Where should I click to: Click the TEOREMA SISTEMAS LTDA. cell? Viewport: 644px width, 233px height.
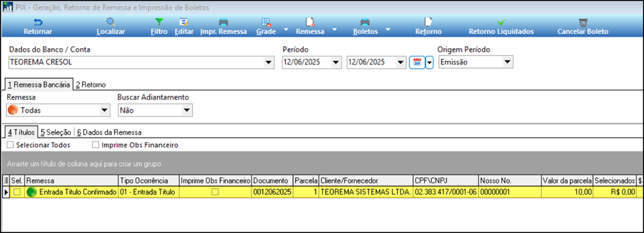[366, 192]
